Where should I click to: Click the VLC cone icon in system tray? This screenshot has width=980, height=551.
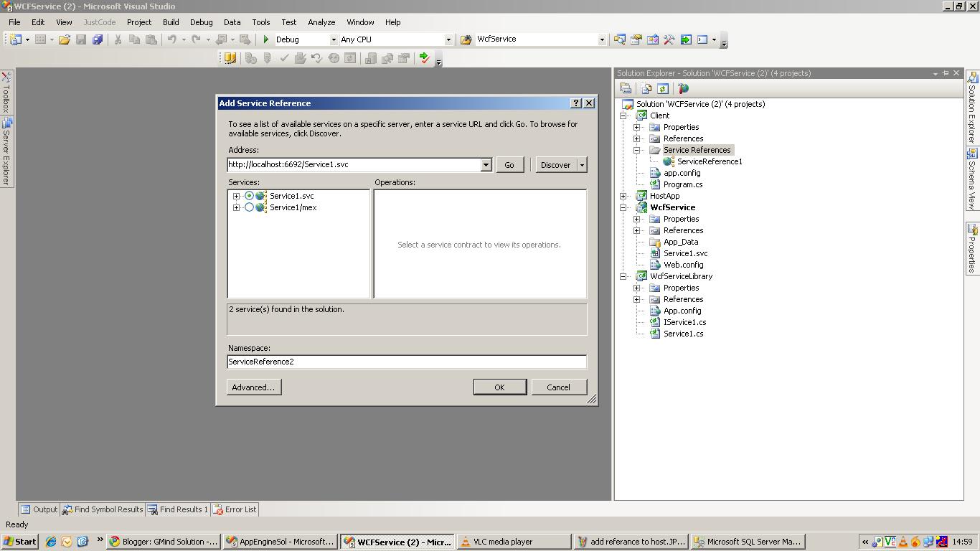(903, 542)
